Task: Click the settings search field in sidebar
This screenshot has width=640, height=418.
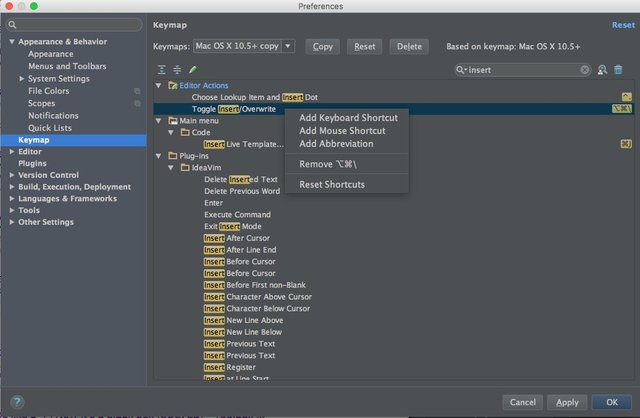Action: point(74,25)
